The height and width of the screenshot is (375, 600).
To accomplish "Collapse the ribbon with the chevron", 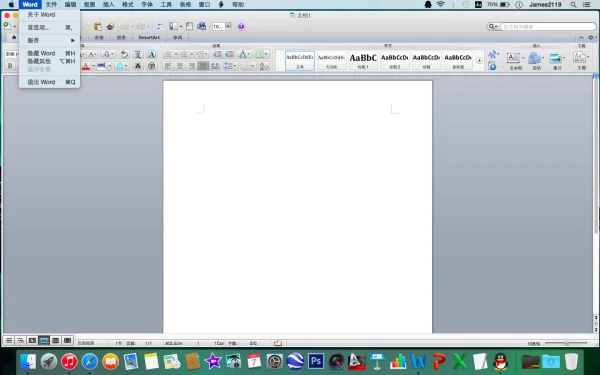I will tap(581, 38).
